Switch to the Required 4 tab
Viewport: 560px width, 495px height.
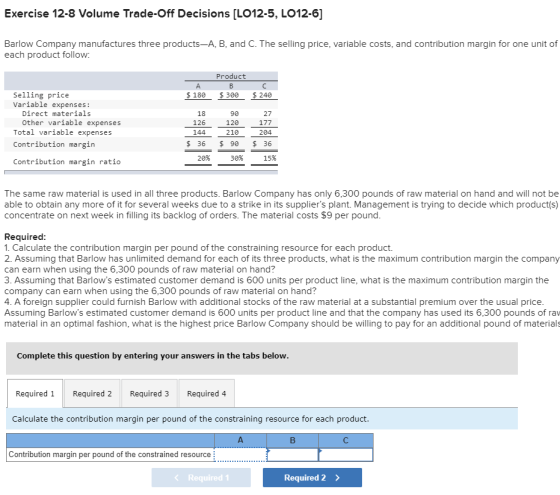tap(206, 394)
